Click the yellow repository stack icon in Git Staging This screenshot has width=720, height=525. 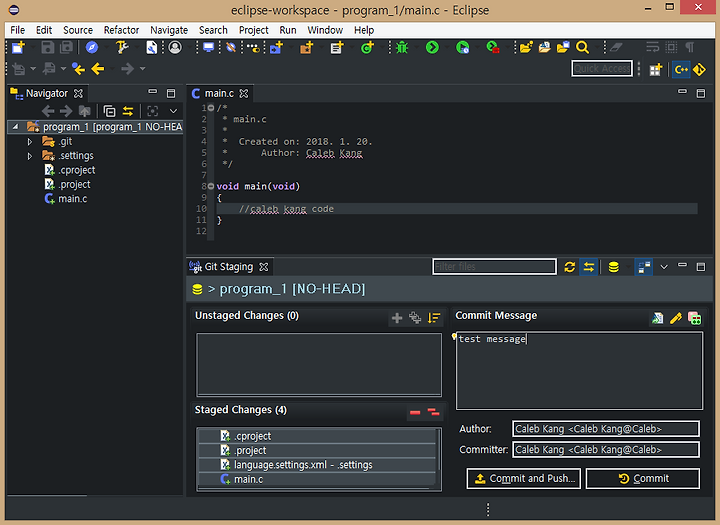tap(613, 266)
